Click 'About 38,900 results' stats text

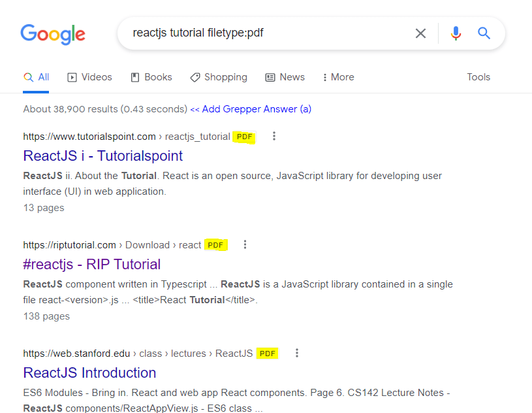pos(105,109)
